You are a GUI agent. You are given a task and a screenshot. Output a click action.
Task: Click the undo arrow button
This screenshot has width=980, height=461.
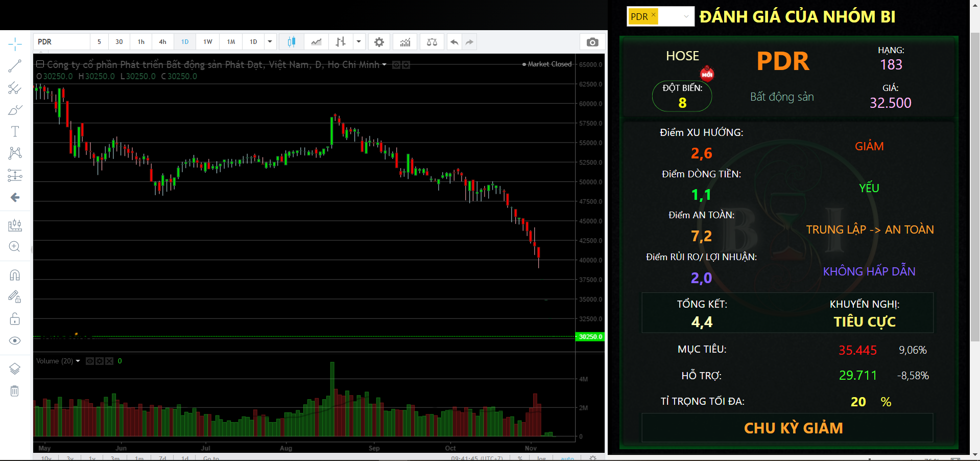[x=454, y=42]
